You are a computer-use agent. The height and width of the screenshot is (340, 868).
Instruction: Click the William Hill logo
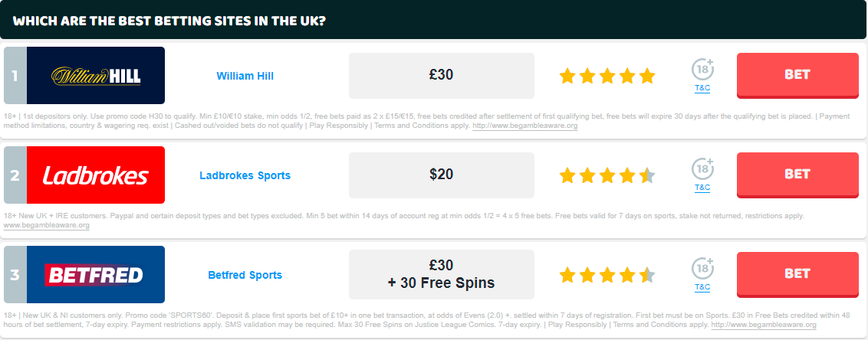click(96, 76)
